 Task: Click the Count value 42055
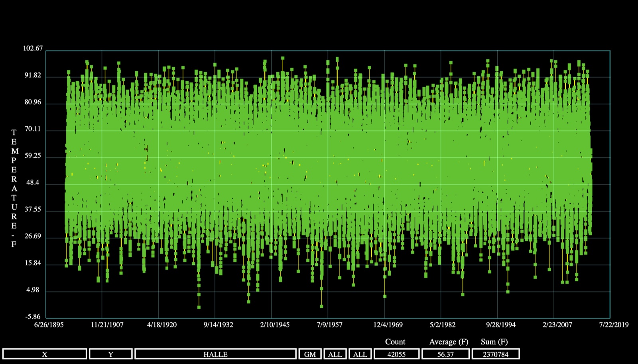(x=396, y=354)
